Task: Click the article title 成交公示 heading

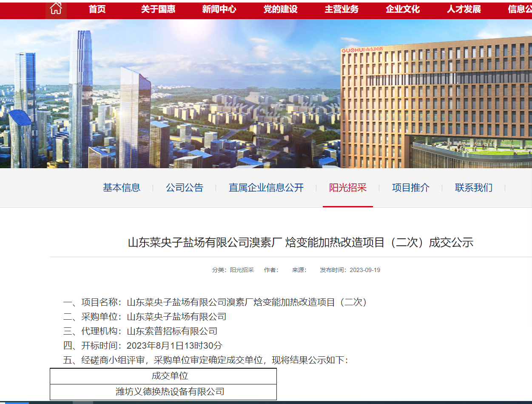Action: (x=301, y=243)
